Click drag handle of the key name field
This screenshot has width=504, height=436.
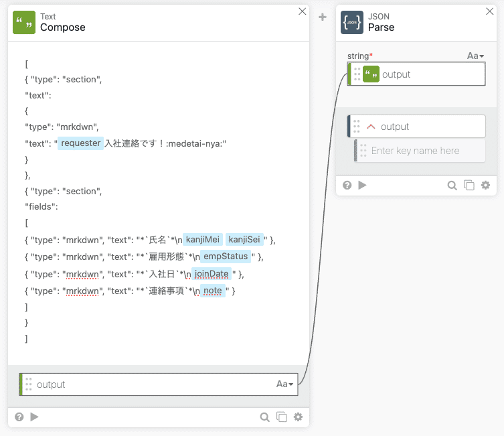point(363,151)
